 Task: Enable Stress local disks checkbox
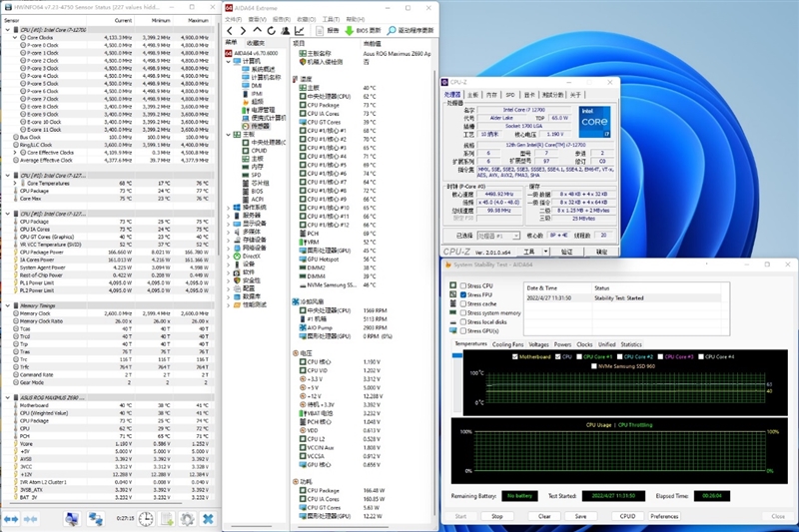point(463,322)
